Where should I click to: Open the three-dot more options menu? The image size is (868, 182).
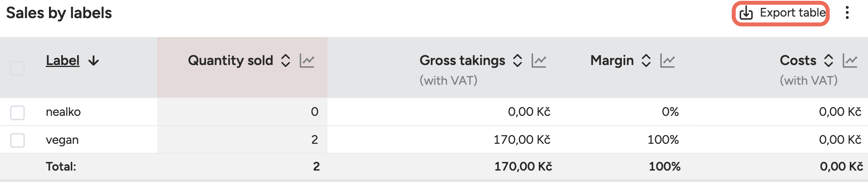coord(847,13)
